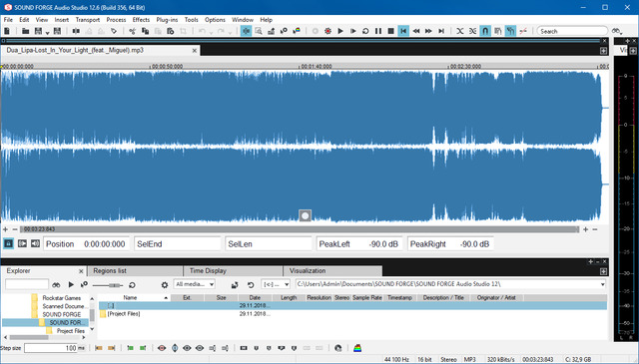Expand the Explorer path dropdown arrow
This screenshot has height=364, width=639.
(603, 284)
